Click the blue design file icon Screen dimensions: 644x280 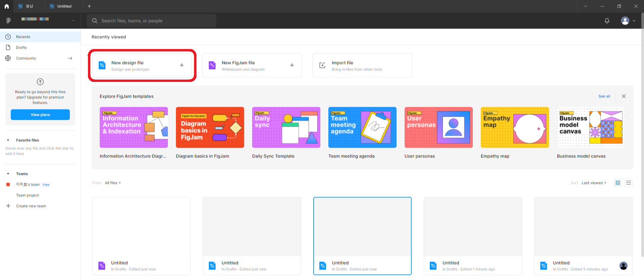click(x=102, y=65)
